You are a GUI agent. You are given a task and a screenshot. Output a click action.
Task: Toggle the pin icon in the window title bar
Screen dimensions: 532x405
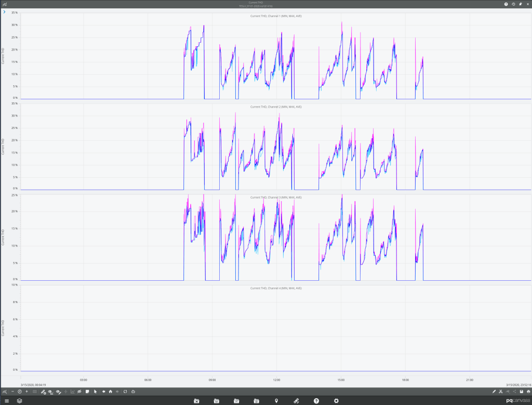tap(521, 4)
